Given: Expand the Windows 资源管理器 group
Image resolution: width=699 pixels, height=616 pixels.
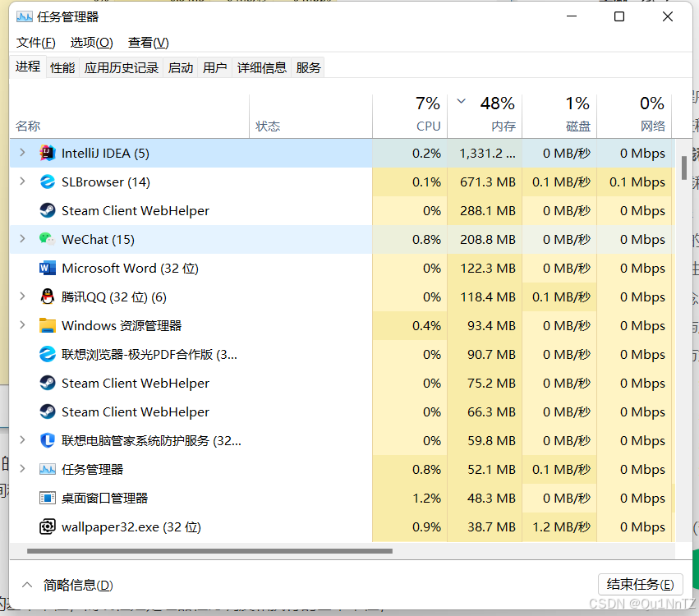Looking at the screenshot, I should [x=22, y=325].
